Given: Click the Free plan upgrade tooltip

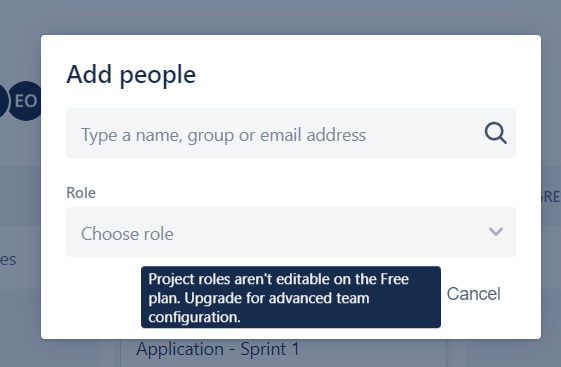Looking at the screenshot, I should 291,297.
